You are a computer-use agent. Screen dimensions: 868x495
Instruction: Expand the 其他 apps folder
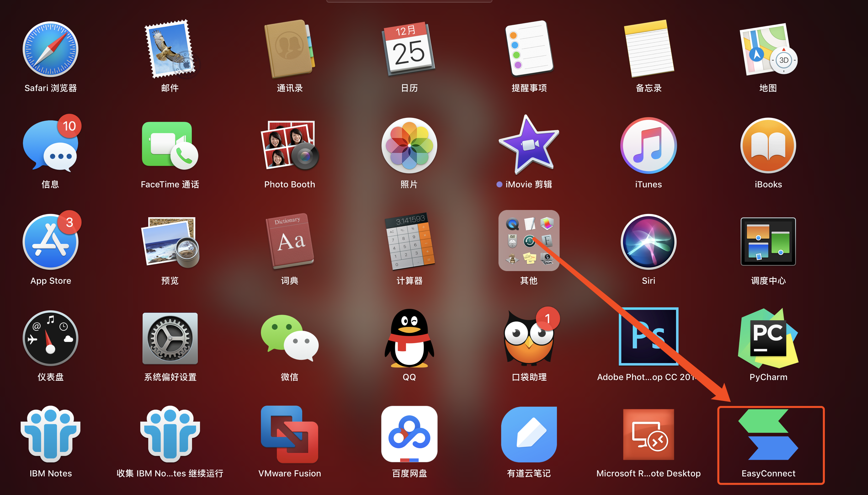(529, 241)
